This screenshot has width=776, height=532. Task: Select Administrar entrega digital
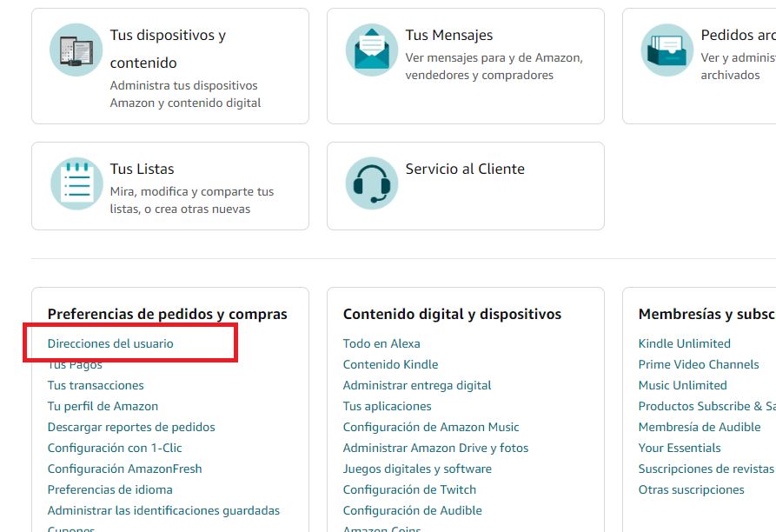click(x=417, y=385)
